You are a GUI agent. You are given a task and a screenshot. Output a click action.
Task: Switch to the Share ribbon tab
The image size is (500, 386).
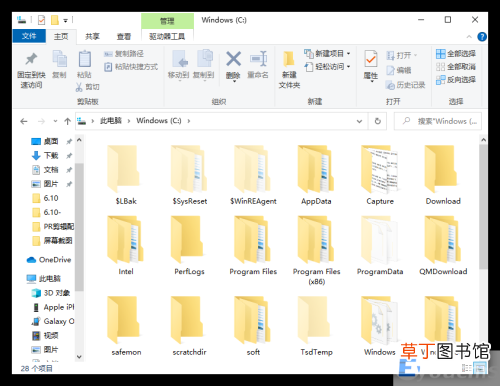click(92, 36)
